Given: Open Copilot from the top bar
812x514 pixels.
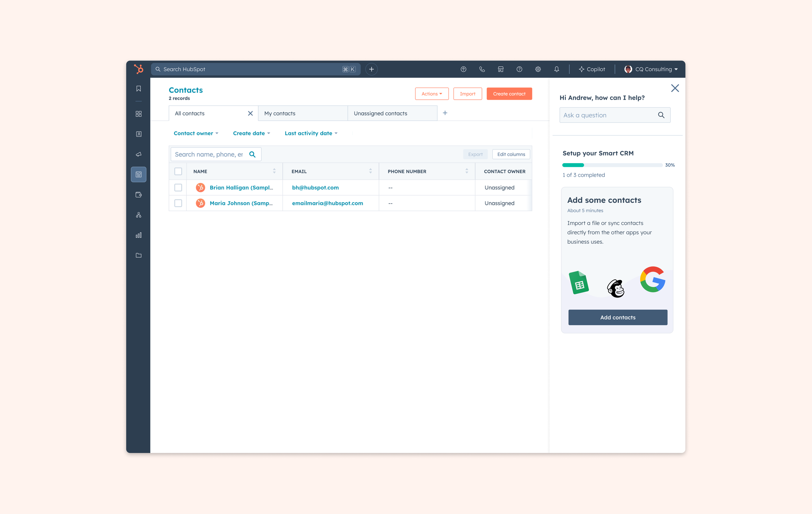Looking at the screenshot, I should click(x=592, y=69).
